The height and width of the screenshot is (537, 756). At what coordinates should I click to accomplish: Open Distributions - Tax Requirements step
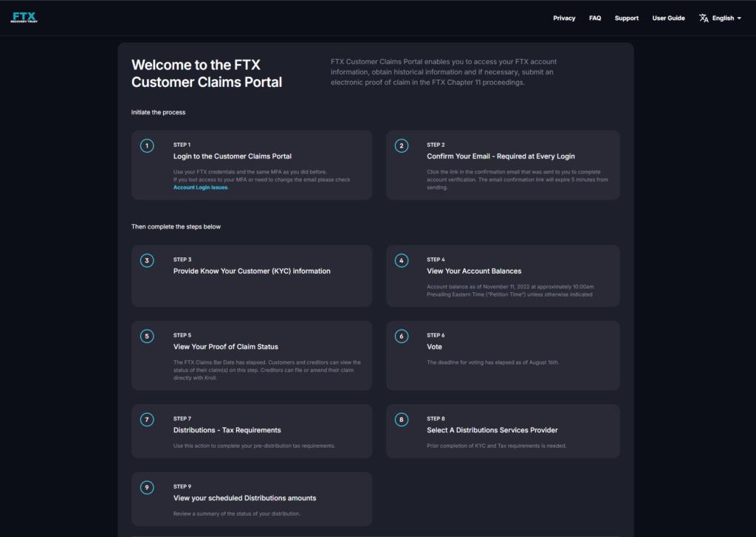click(227, 430)
